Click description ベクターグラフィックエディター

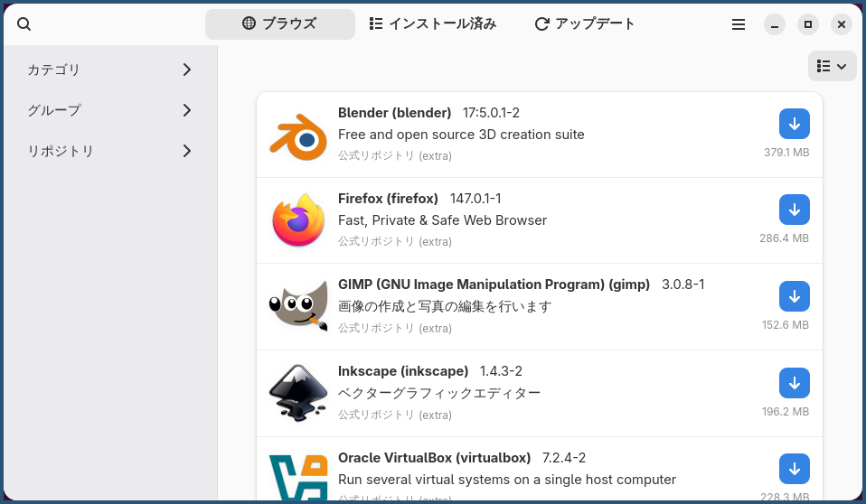pos(439,393)
